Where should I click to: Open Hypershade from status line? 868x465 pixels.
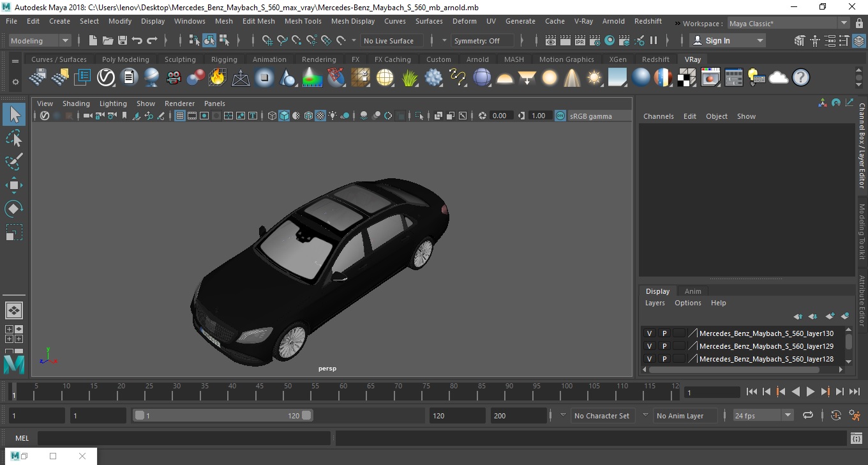[610, 40]
